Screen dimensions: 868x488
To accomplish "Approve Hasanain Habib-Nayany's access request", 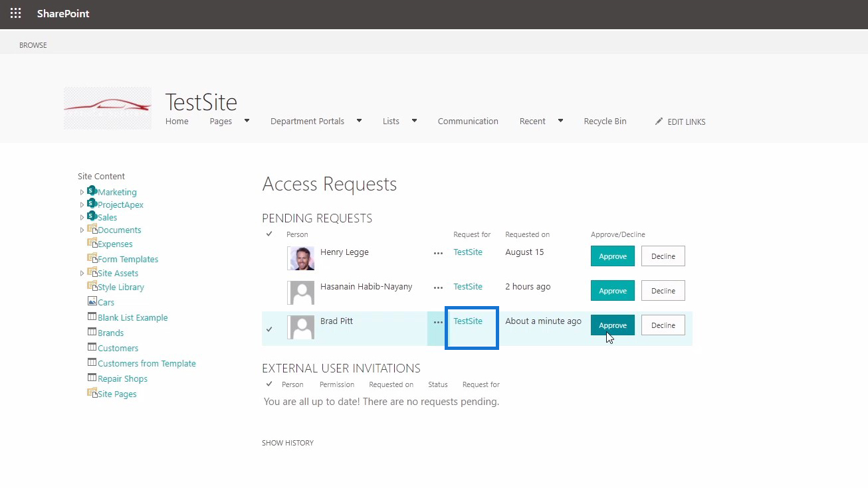I will [613, 291].
